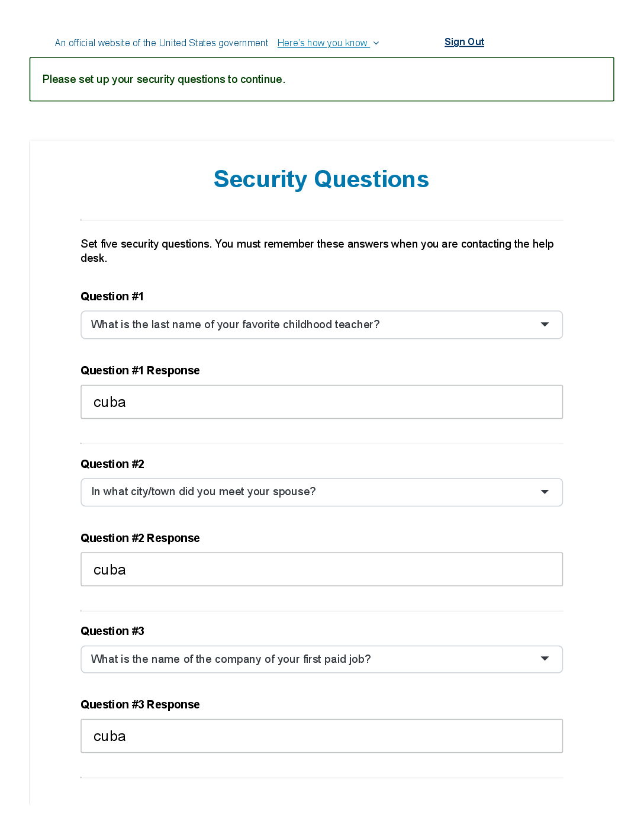Focus the Question #2 Response text field
This screenshot has height=834, width=644.
pyautogui.click(x=321, y=570)
